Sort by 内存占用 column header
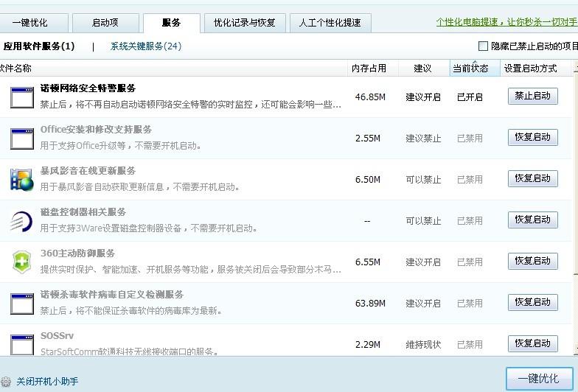 coord(373,69)
